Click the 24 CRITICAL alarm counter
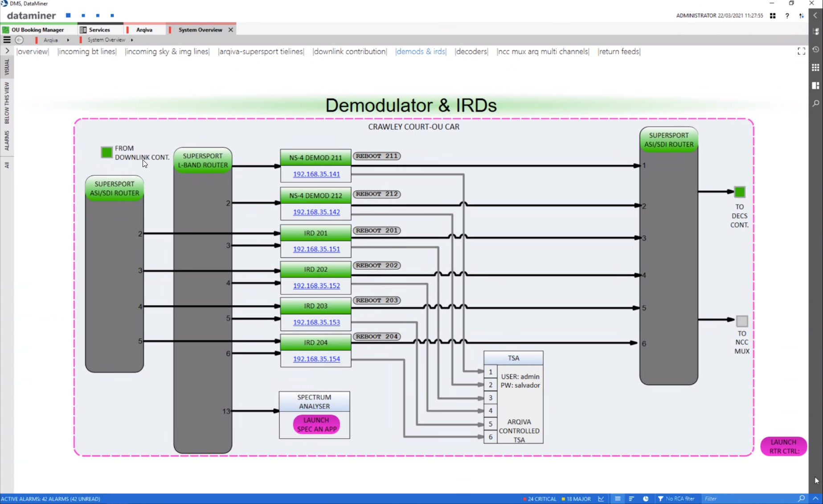823x504 pixels. point(540,499)
